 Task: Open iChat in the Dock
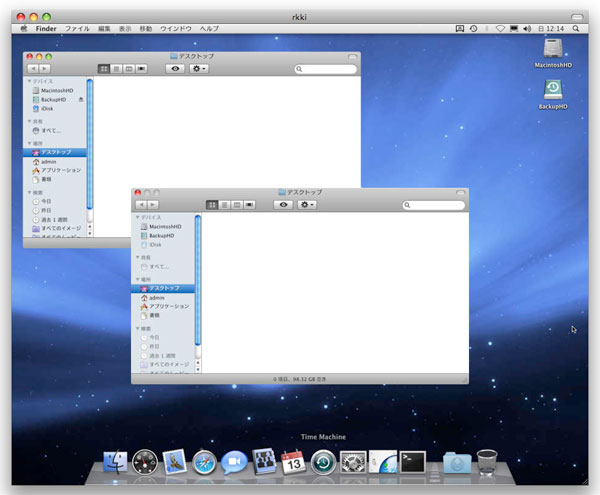click(234, 462)
